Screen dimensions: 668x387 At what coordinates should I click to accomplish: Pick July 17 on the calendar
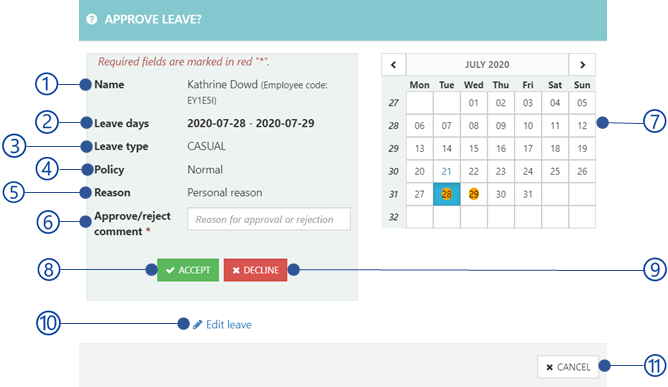[528, 149]
